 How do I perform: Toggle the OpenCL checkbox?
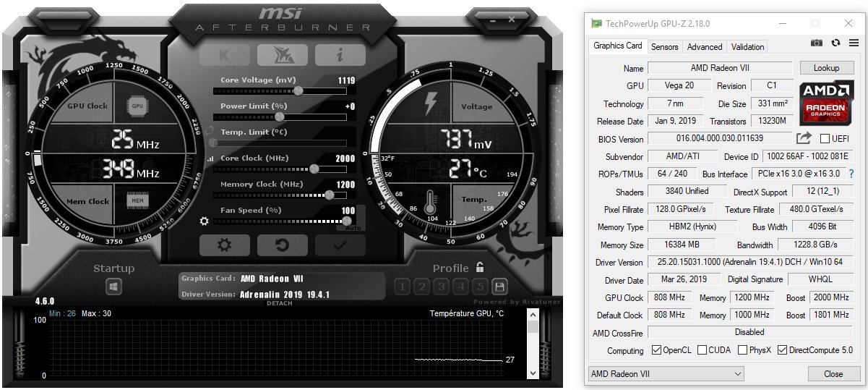pos(656,350)
